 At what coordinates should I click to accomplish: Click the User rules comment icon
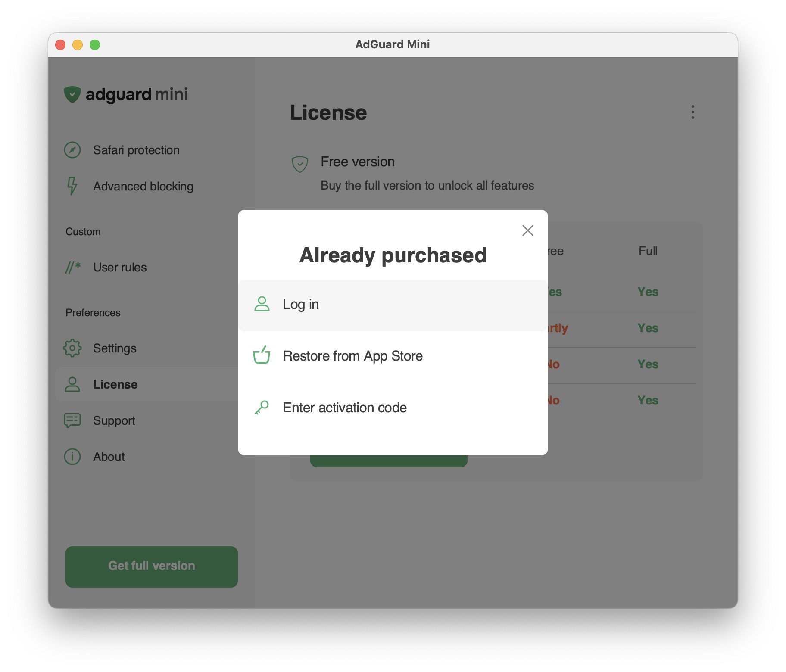73,268
